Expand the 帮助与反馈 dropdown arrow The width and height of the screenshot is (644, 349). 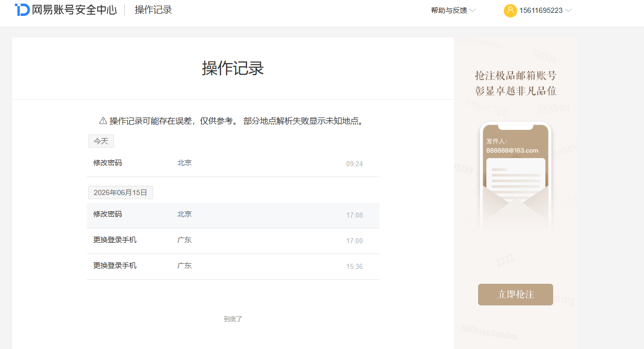coord(472,10)
